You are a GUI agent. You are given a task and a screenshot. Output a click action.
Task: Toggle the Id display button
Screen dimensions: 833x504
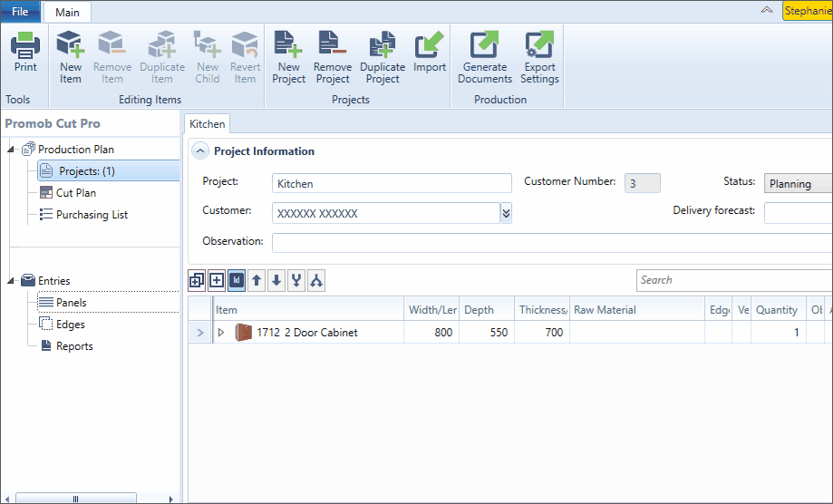[237, 280]
